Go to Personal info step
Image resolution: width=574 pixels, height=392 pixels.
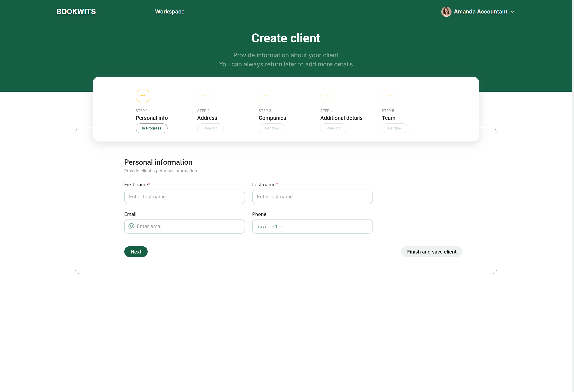pos(152,118)
